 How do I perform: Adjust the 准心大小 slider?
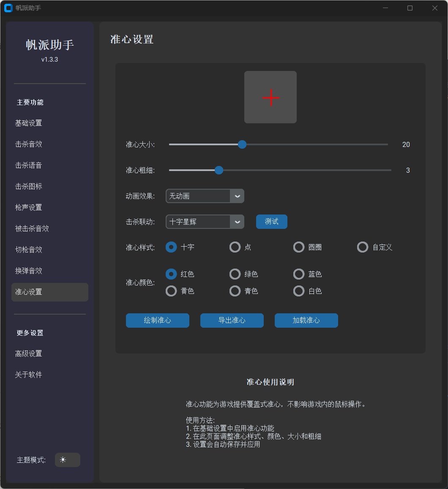point(242,144)
